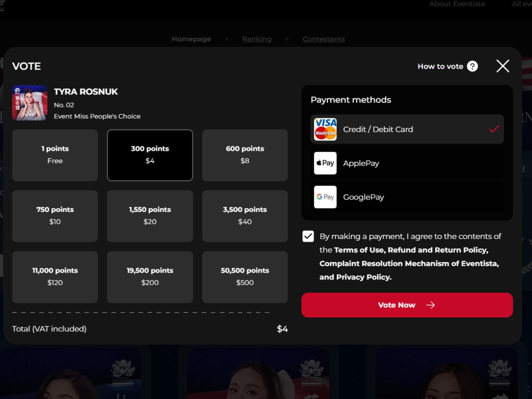
Task: Click the Apple Pay logo icon
Action: coord(325,163)
